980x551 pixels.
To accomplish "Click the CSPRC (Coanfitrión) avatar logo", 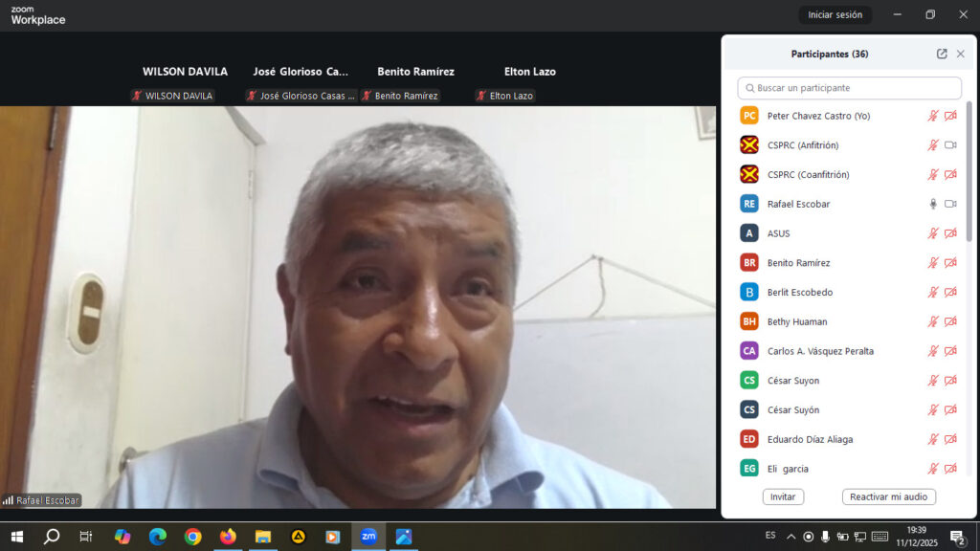I will point(749,174).
